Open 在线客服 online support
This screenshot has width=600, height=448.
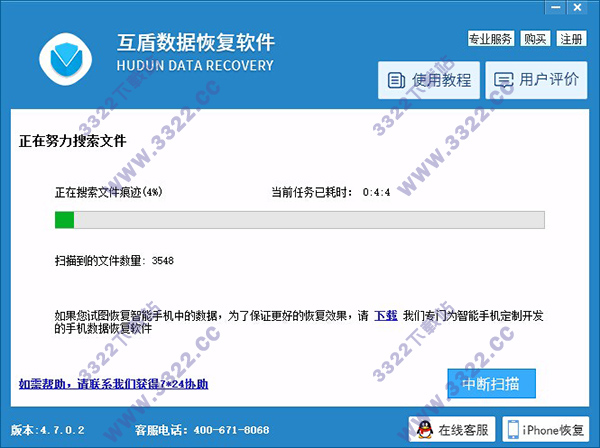coord(452,429)
